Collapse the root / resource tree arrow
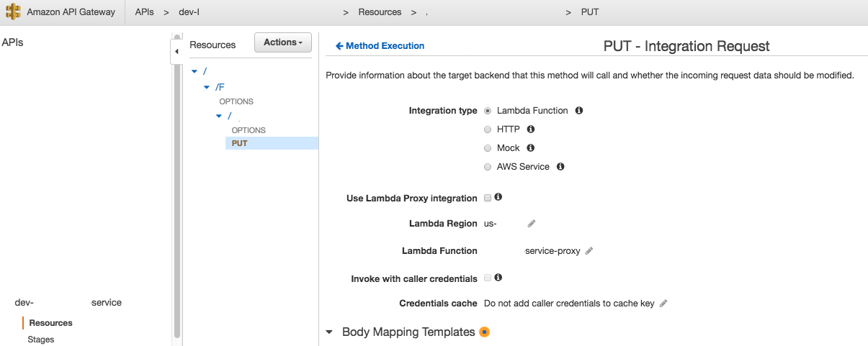Screen dimensions: 868x346 coord(194,72)
